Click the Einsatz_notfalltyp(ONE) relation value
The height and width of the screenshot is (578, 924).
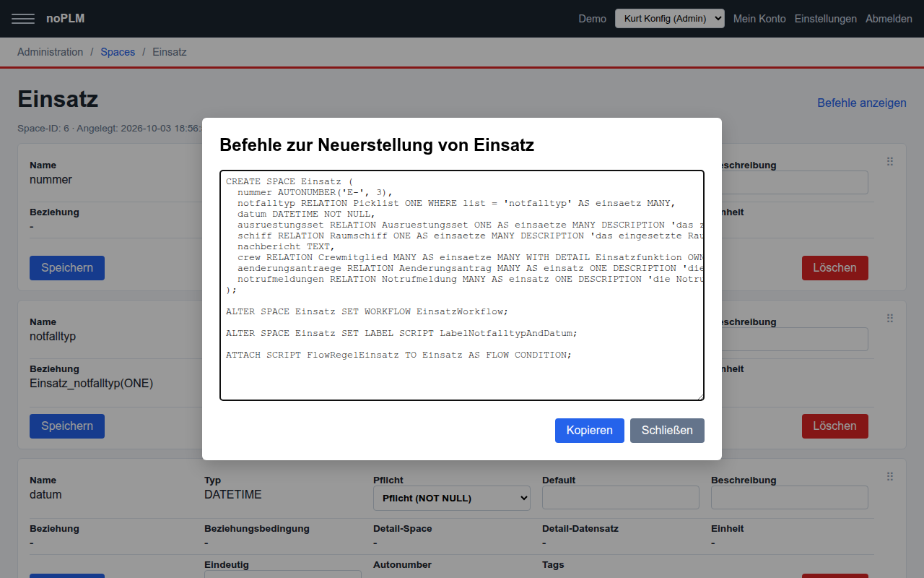tap(92, 384)
